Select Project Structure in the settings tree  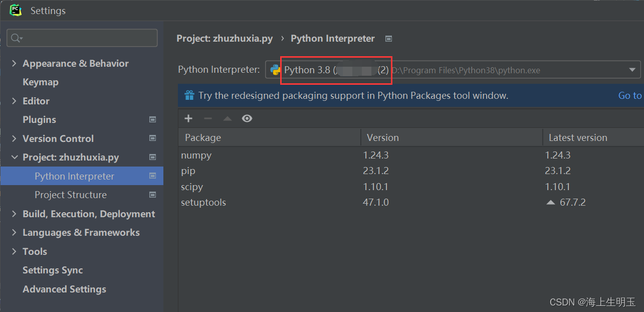click(71, 195)
